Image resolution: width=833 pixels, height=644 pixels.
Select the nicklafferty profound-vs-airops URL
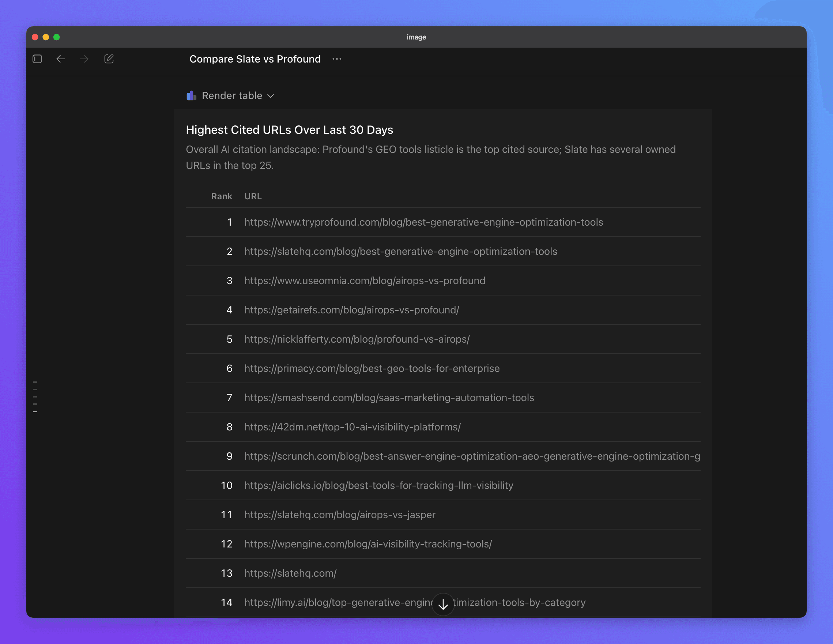pyautogui.click(x=357, y=339)
